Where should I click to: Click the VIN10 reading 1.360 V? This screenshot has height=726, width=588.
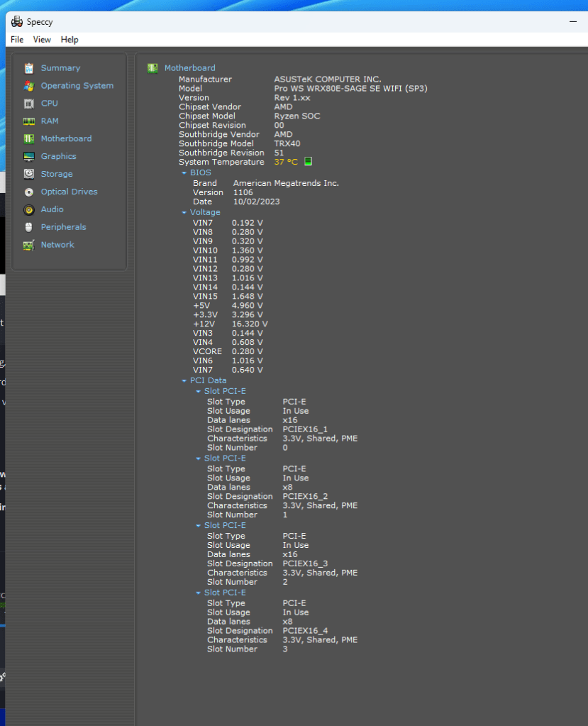[x=247, y=251]
